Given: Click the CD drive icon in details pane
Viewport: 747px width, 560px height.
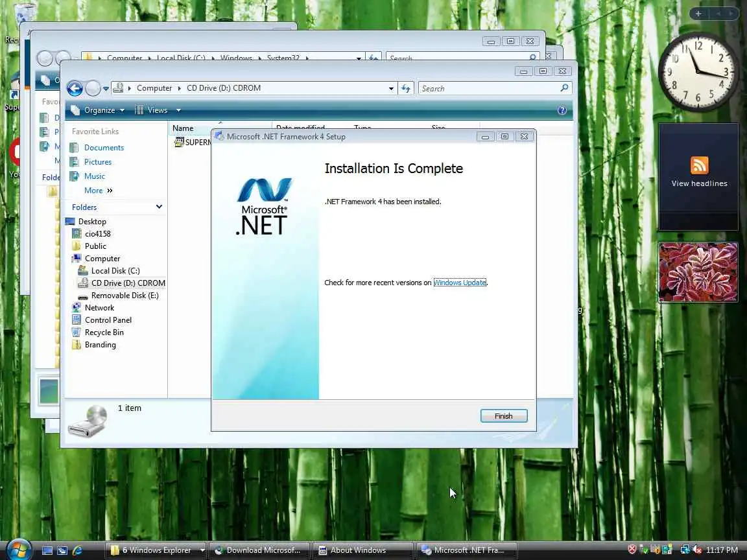Looking at the screenshot, I should pos(88,421).
